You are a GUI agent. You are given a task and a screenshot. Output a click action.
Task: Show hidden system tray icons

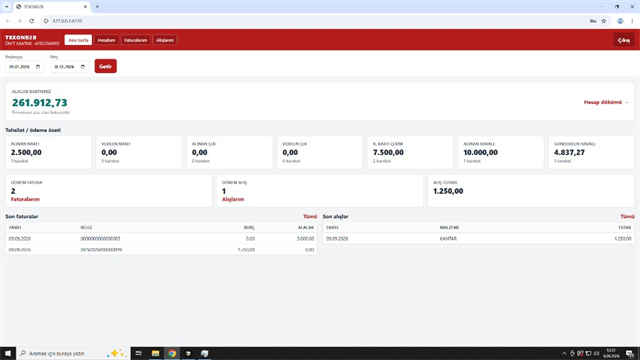(564, 353)
